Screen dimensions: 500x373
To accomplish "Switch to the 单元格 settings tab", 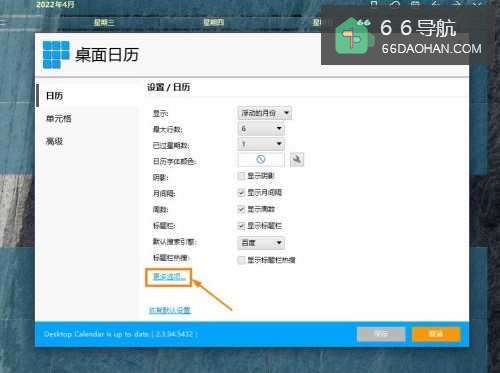I will tap(59, 119).
